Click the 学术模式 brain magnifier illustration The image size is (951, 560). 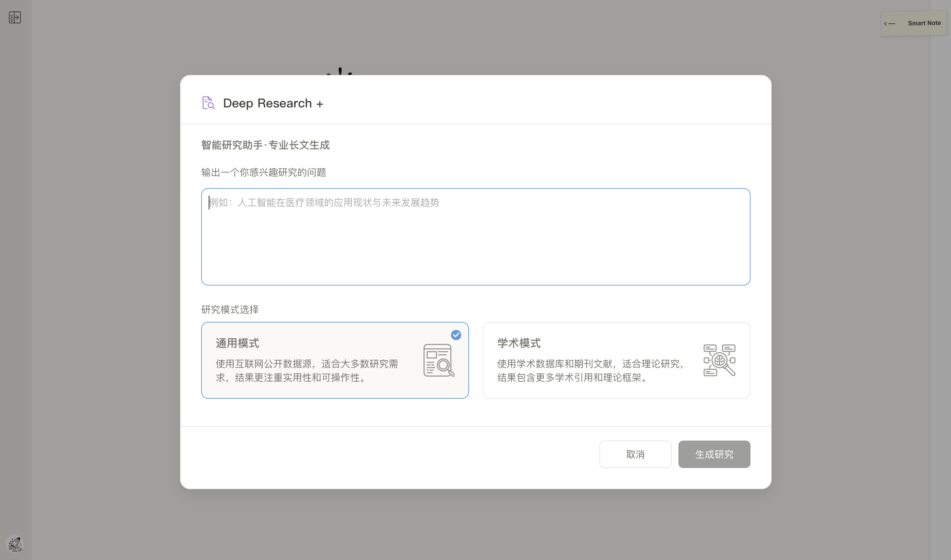click(719, 360)
